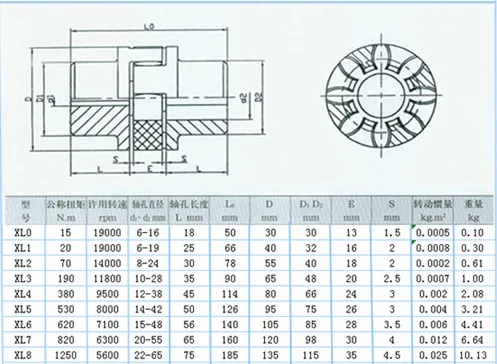Select D value 135 in XL8 row
Viewport: 497px width, 364px height.
point(270,355)
